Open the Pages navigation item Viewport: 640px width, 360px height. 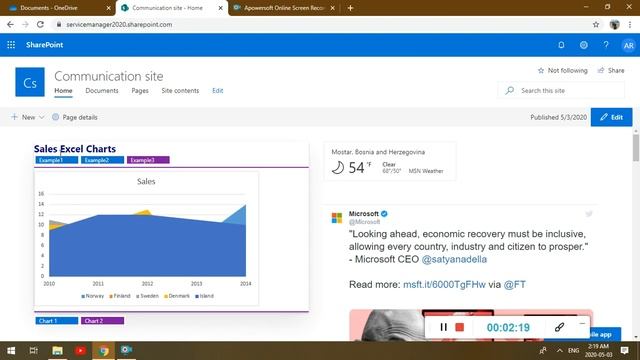[x=140, y=91]
